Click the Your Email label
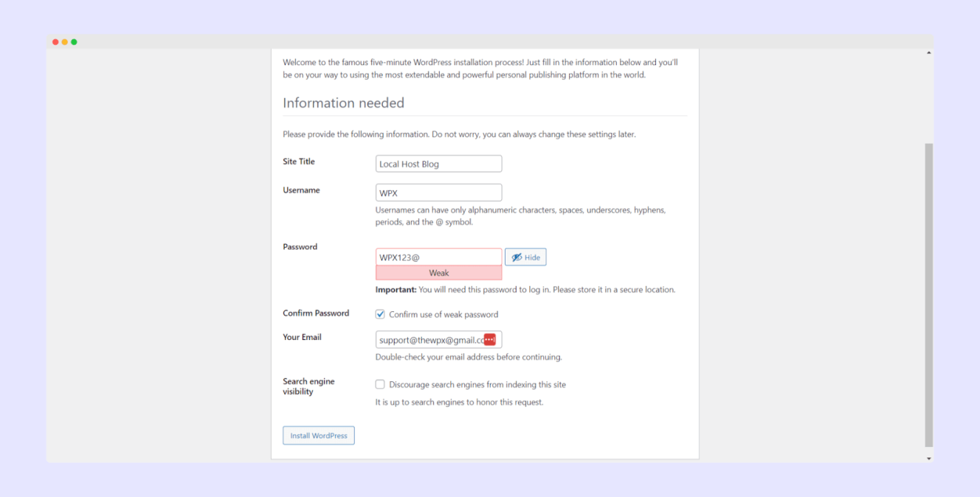 [302, 337]
